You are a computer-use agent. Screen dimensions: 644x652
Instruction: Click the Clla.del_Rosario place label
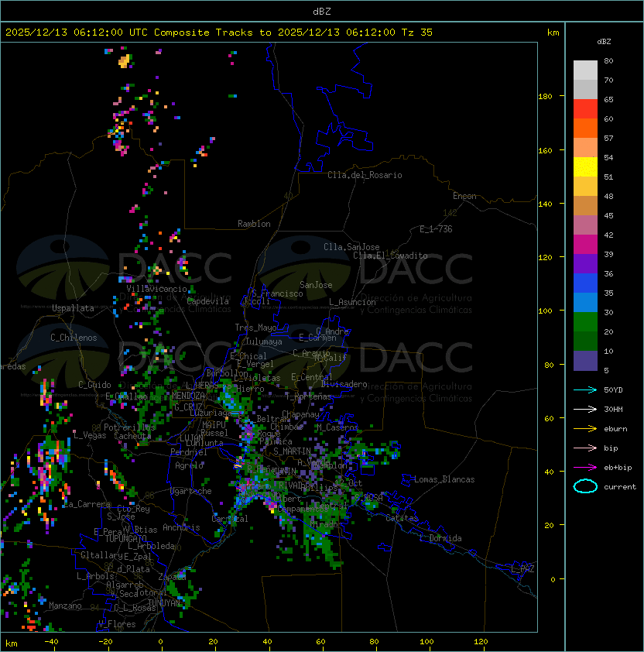coord(365,175)
